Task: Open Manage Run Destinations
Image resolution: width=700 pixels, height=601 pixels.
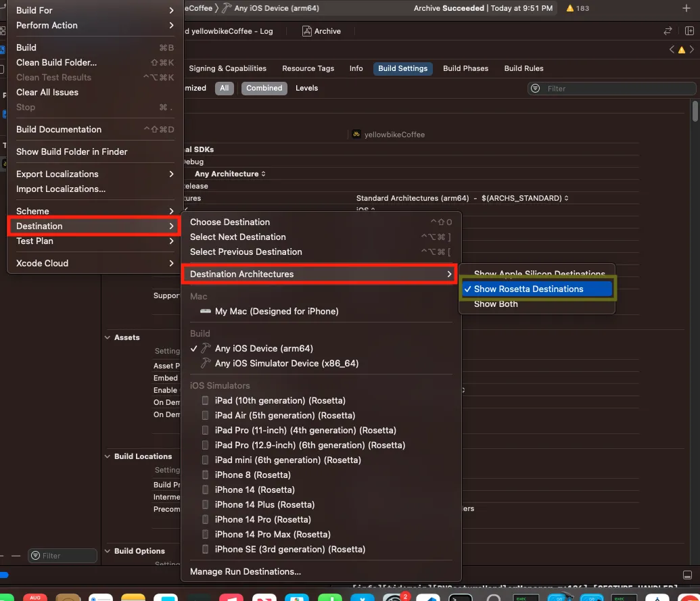Action: point(321,571)
